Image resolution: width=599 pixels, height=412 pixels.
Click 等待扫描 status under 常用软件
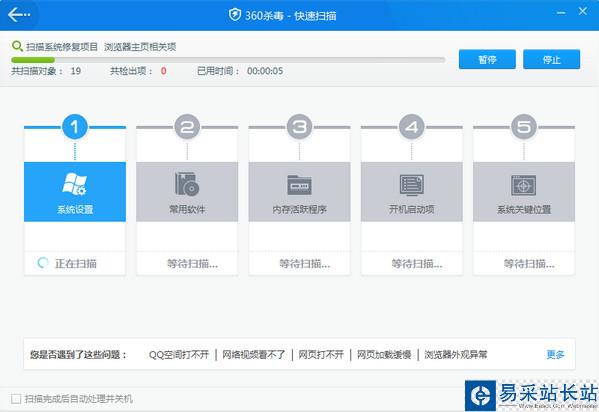192,263
